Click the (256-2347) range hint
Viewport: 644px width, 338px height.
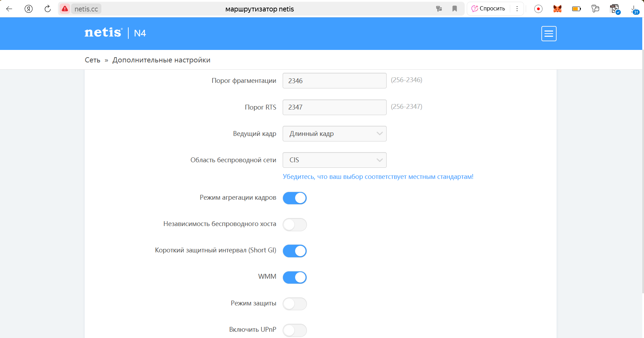click(406, 107)
